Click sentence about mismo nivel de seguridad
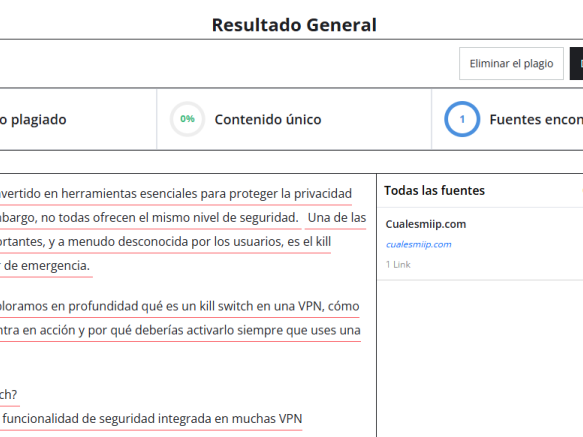The width and height of the screenshot is (583, 437). [149, 218]
